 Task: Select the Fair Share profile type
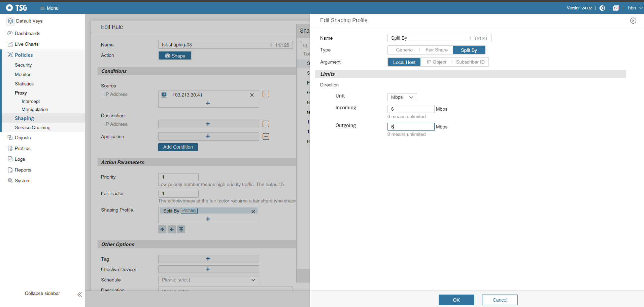(x=436, y=50)
